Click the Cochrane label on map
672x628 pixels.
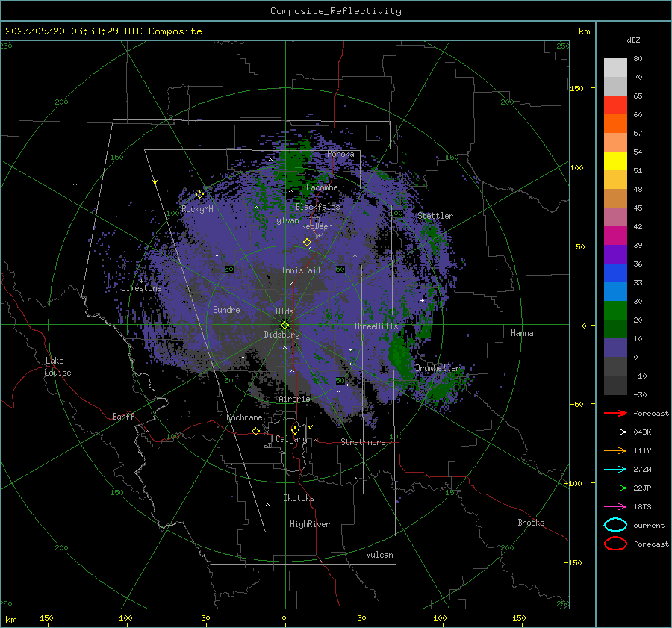244,417
